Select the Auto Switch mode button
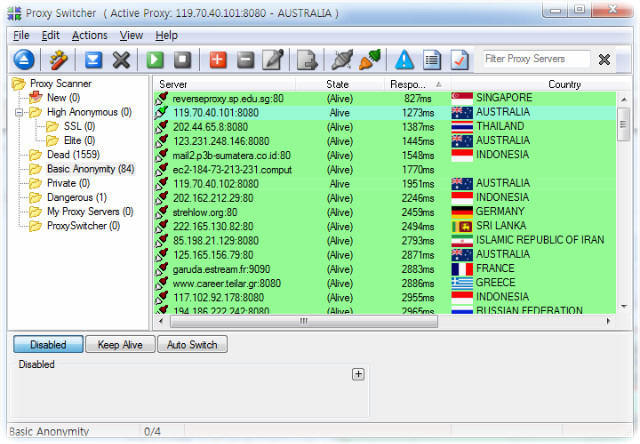 (192, 344)
